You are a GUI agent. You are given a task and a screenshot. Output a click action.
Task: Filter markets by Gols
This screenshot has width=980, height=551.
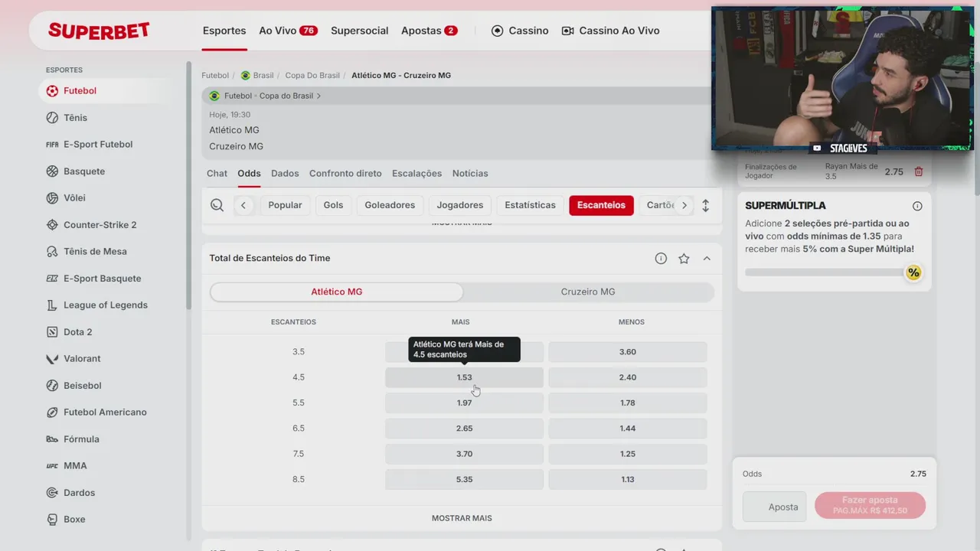click(x=333, y=205)
